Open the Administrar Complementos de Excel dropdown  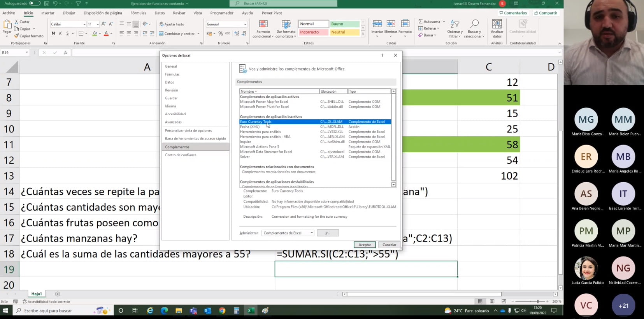click(x=288, y=233)
